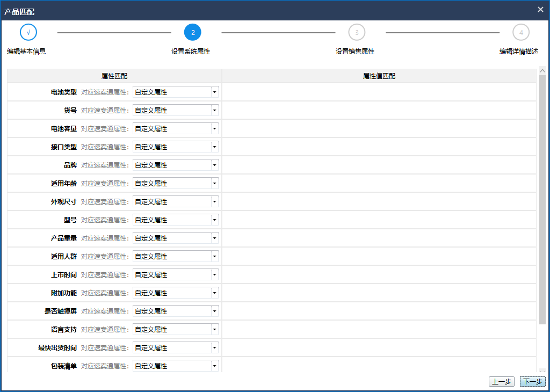Open the 最快出货时间 attribute dropdown

click(x=176, y=347)
